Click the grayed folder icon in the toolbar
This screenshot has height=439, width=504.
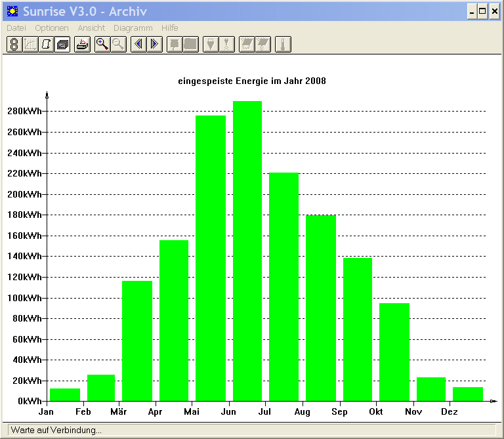(190, 45)
